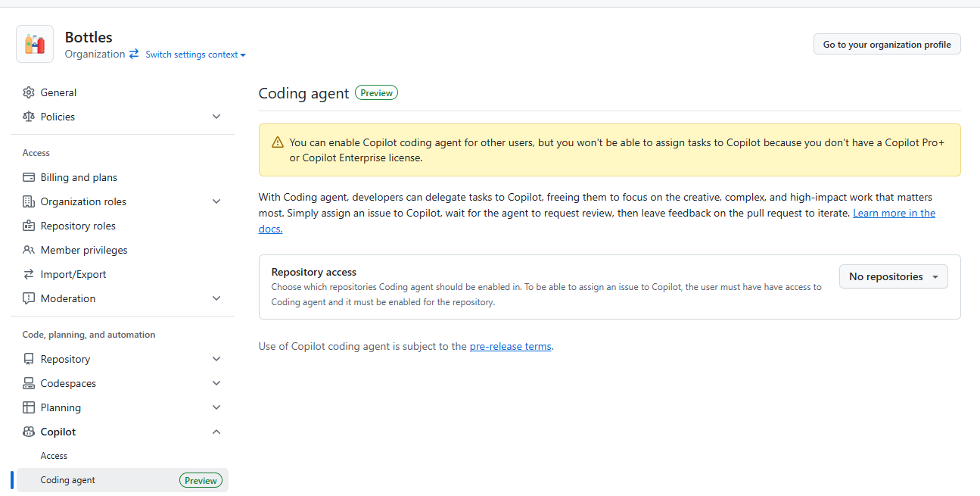
Task: Click the Member privileges people icon
Action: tap(29, 250)
